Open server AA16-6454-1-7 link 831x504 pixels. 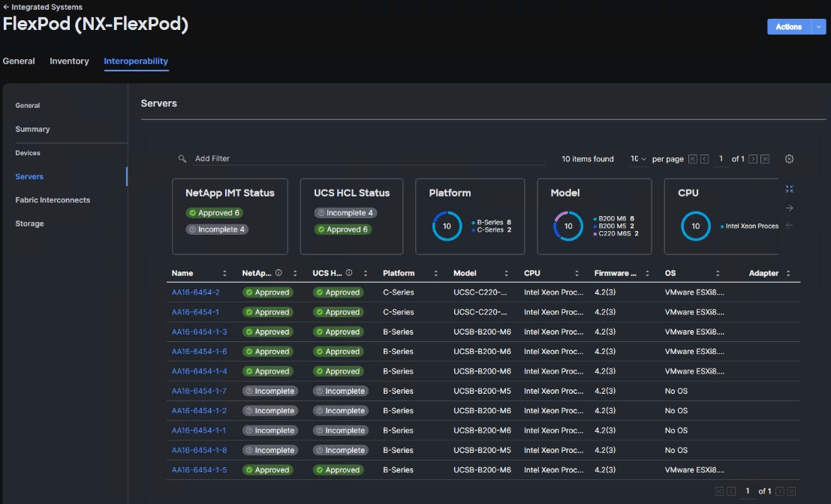click(x=199, y=391)
